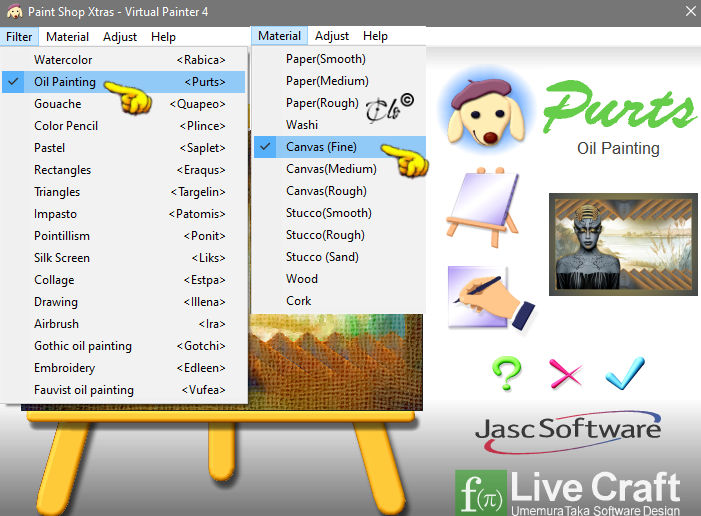Click the Live Craft f(π) logo
The width and height of the screenshot is (701, 516).
[568, 493]
